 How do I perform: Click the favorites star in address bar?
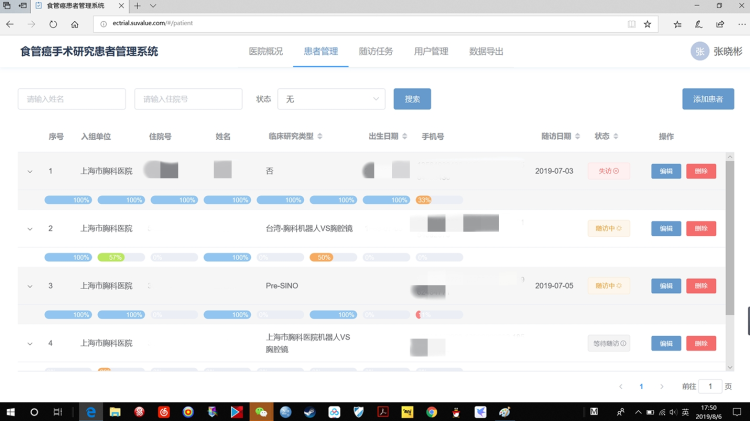coord(647,23)
